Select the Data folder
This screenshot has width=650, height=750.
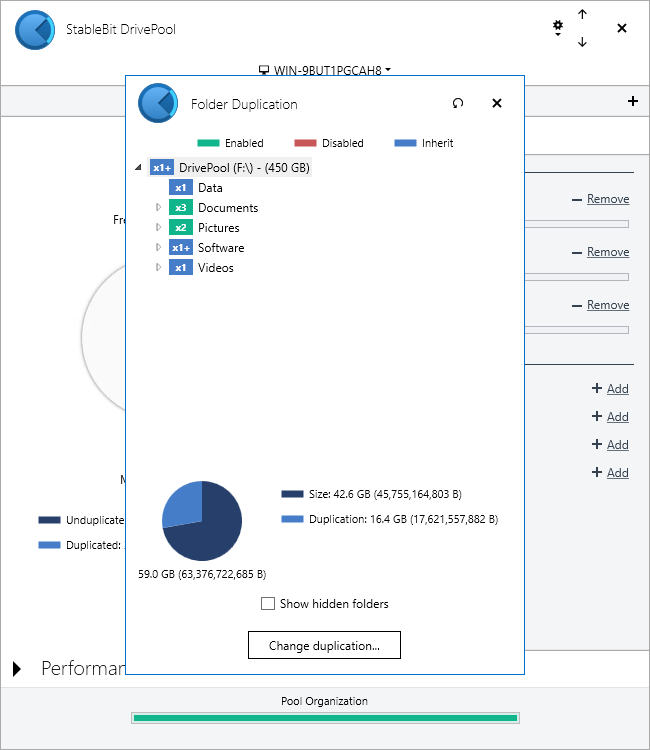coord(210,188)
